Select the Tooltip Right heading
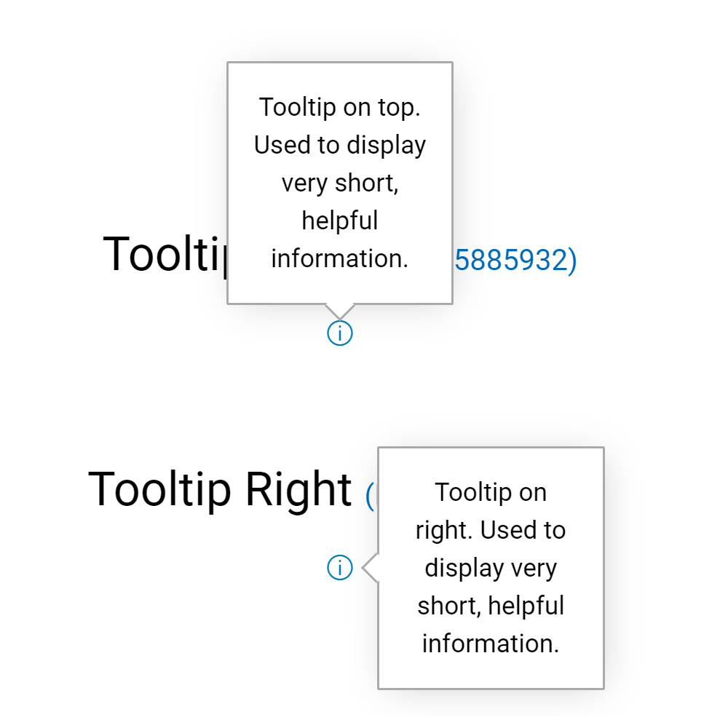 (220, 489)
